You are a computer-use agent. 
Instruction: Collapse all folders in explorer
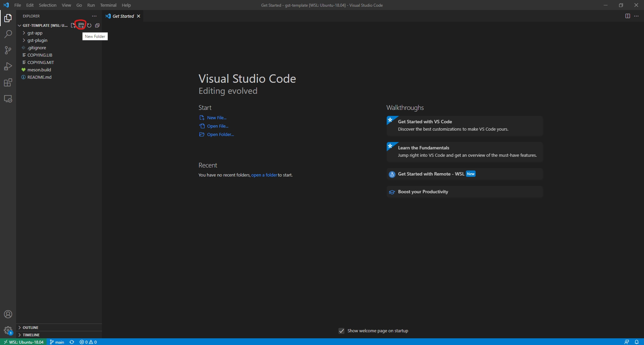pos(97,25)
